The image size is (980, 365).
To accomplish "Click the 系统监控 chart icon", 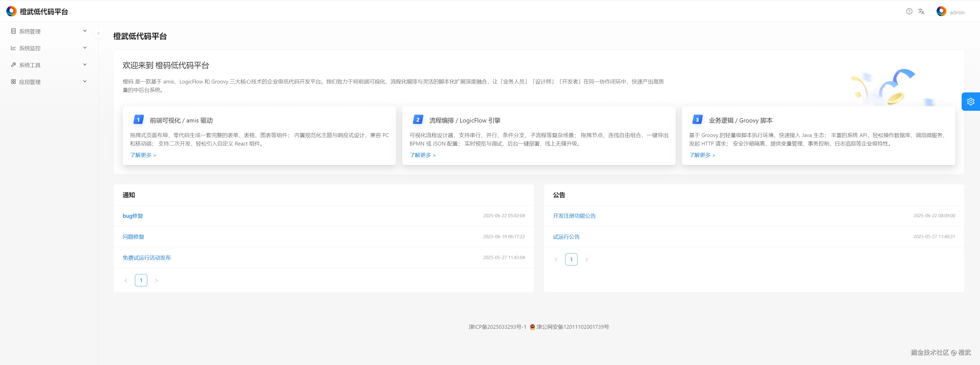I will click(x=13, y=48).
